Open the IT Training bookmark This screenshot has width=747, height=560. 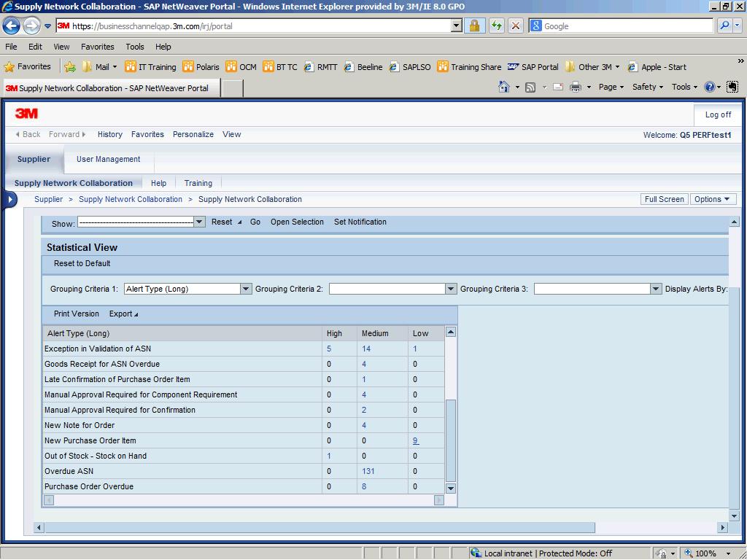(150, 67)
